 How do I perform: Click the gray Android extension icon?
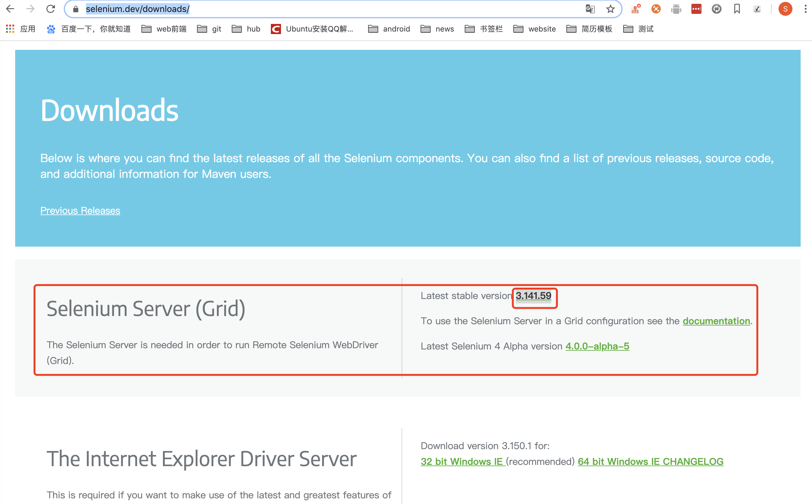(x=676, y=9)
